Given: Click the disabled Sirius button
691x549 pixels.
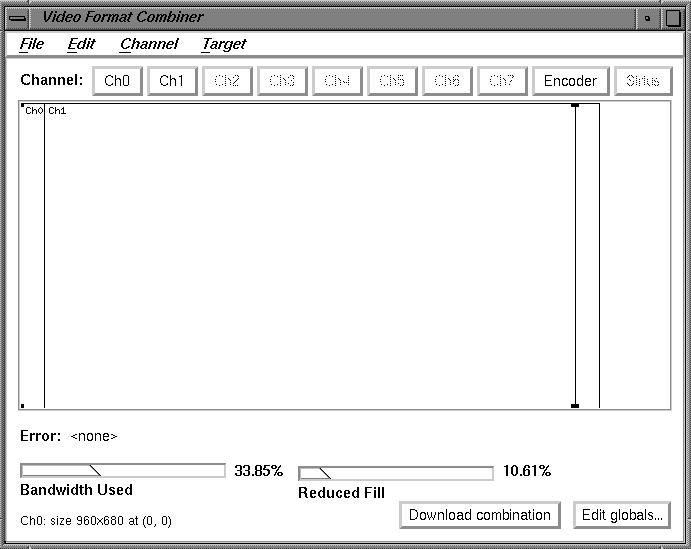Looking at the screenshot, I should coord(643,81).
